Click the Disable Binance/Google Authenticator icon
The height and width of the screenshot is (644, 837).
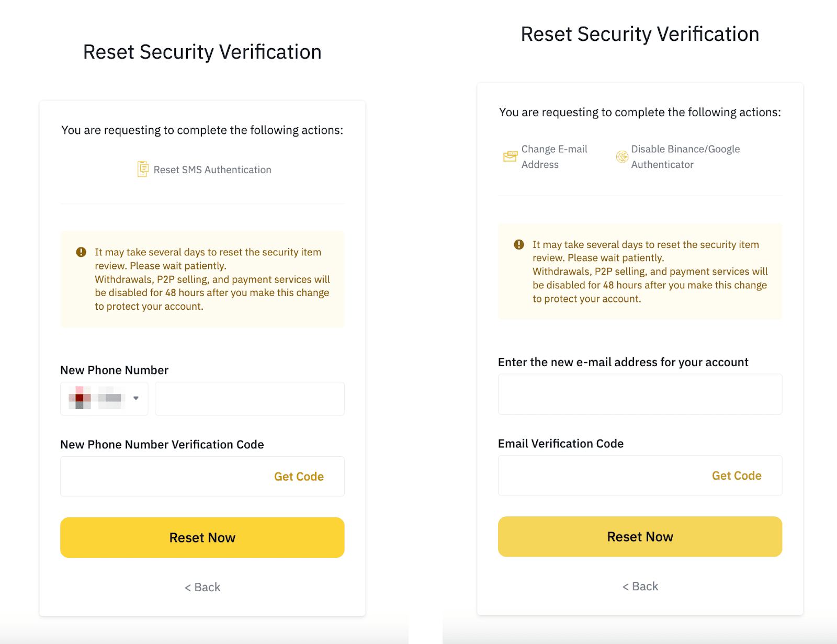coord(621,156)
